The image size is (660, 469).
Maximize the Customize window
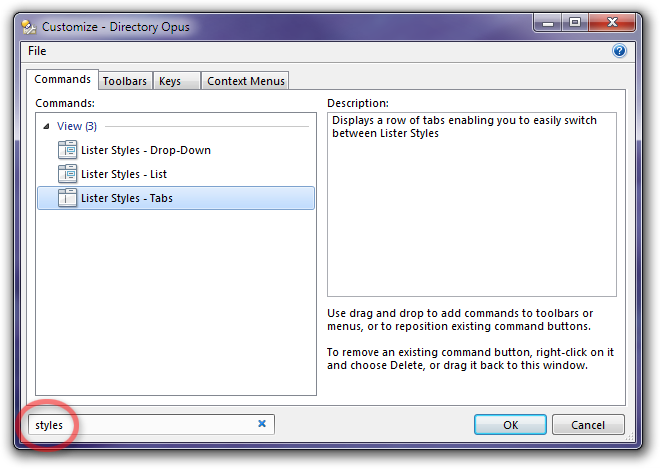pyautogui.click(x=575, y=23)
